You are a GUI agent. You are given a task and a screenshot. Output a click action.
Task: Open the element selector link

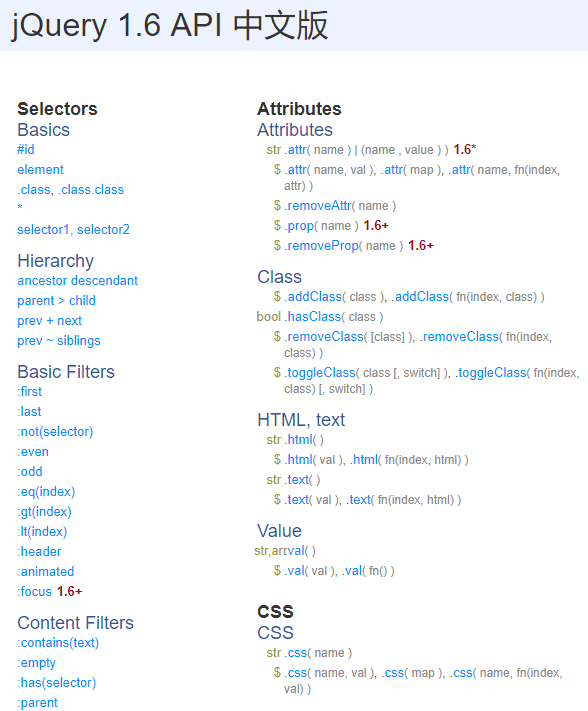click(40, 170)
